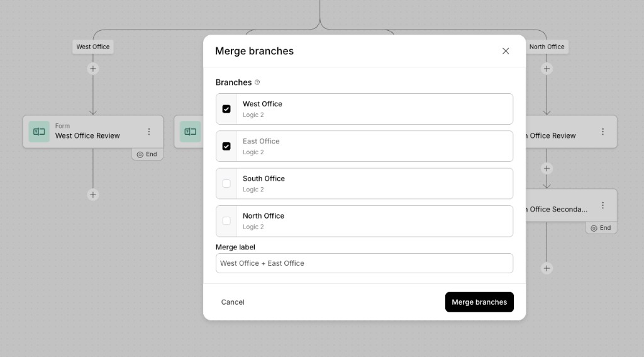Click South Office row text
The image size is (644, 357).
click(x=264, y=179)
